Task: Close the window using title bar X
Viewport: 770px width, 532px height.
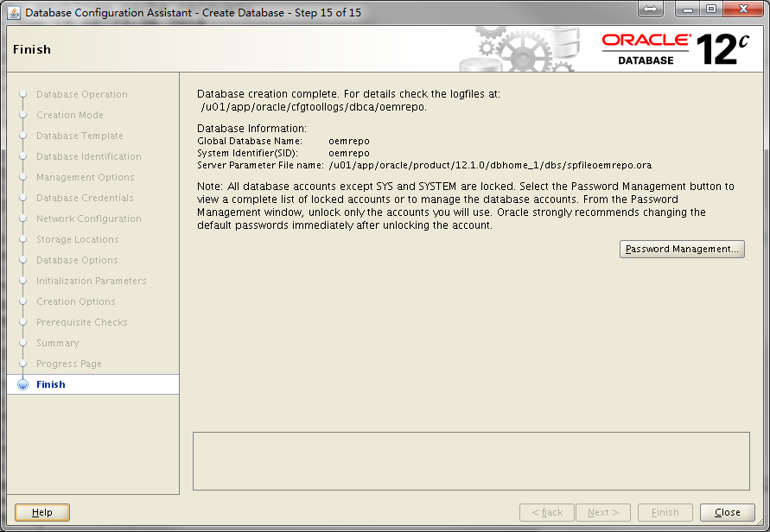Action: point(741,9)
